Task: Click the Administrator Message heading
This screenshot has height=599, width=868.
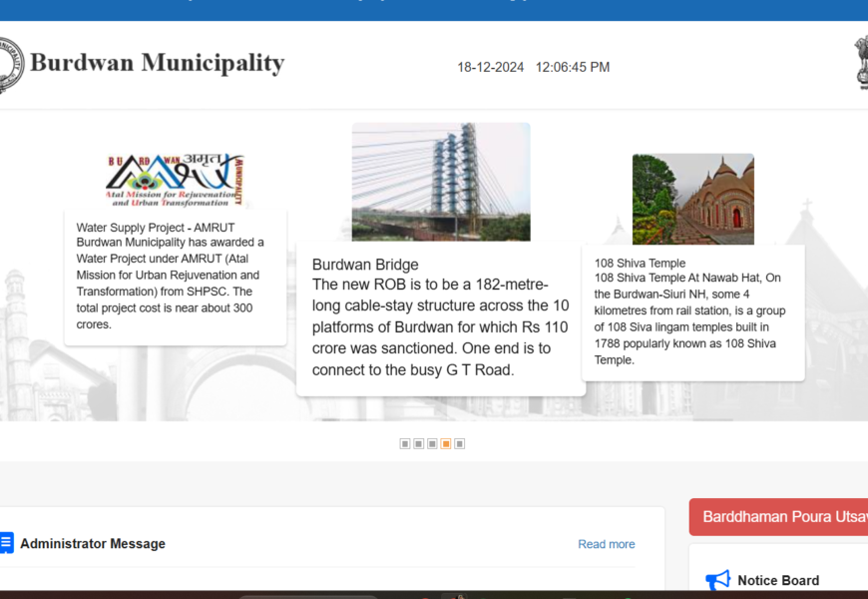Action: (x=93, y=544)
